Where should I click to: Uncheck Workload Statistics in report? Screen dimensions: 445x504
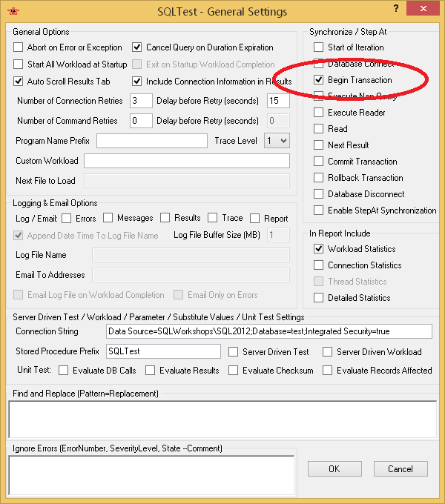point(319,249)
